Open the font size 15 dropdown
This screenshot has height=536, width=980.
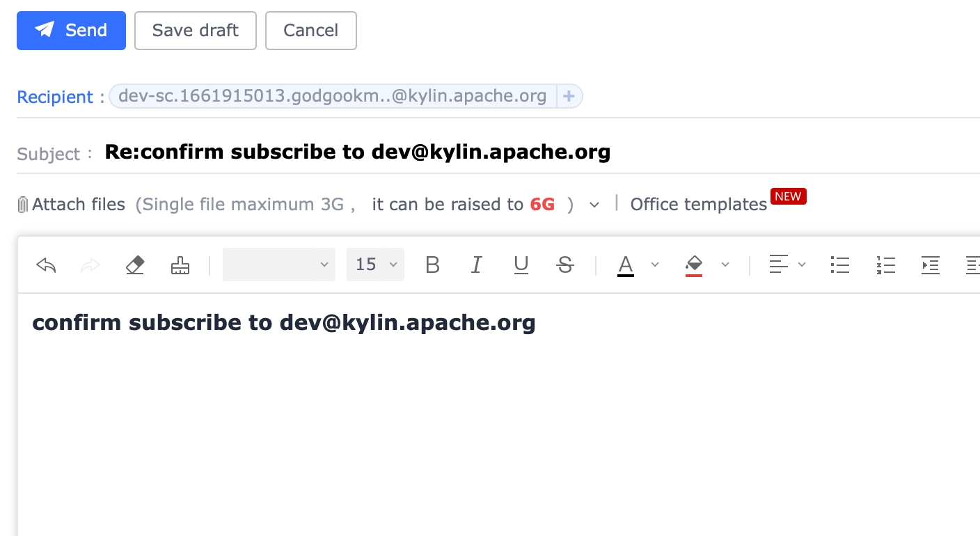[375, 265]
